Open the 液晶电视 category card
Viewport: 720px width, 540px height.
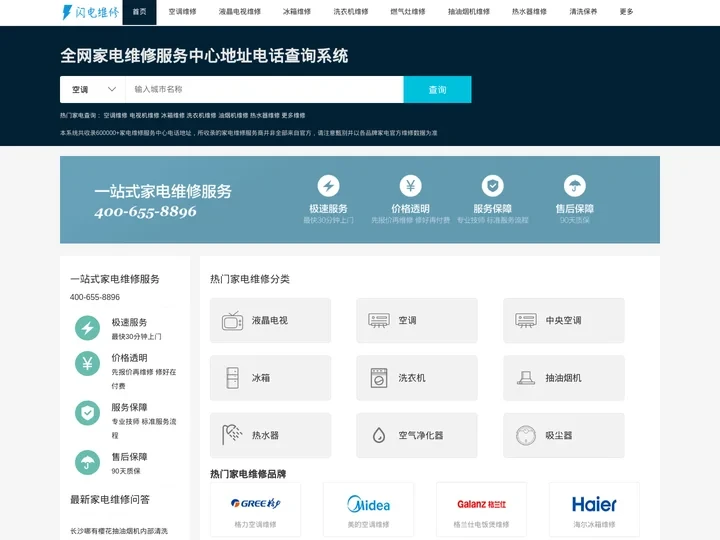pyautogui.click(x=270, y=321)
